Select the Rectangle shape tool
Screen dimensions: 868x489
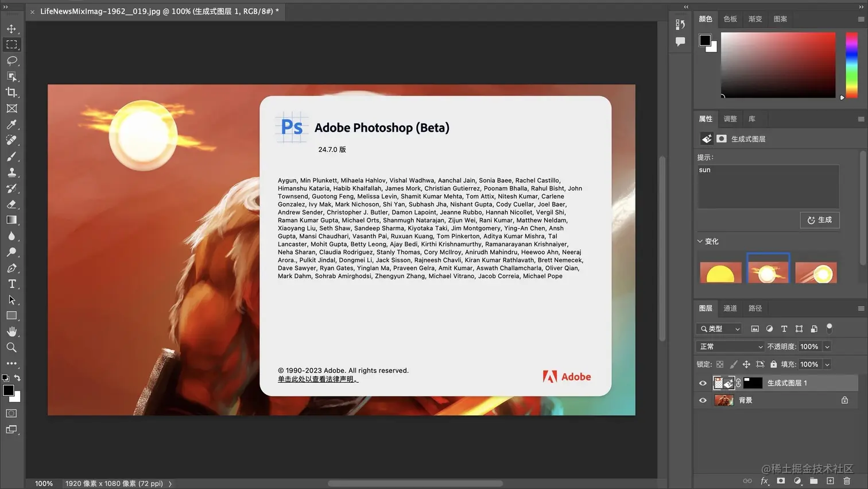[11, 315]
